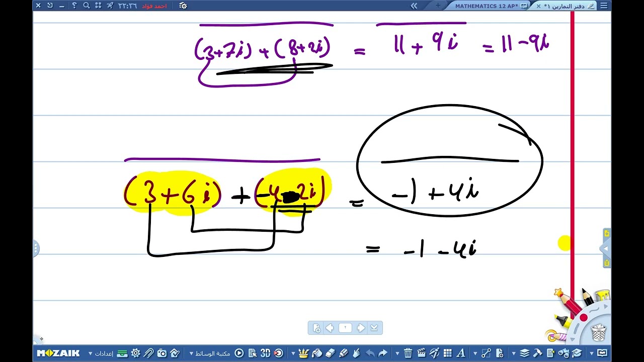The width and height of the screenshot is (644, 362).
Task: Click the magnifier search icon in the title bar
Action: click(86, 6)
